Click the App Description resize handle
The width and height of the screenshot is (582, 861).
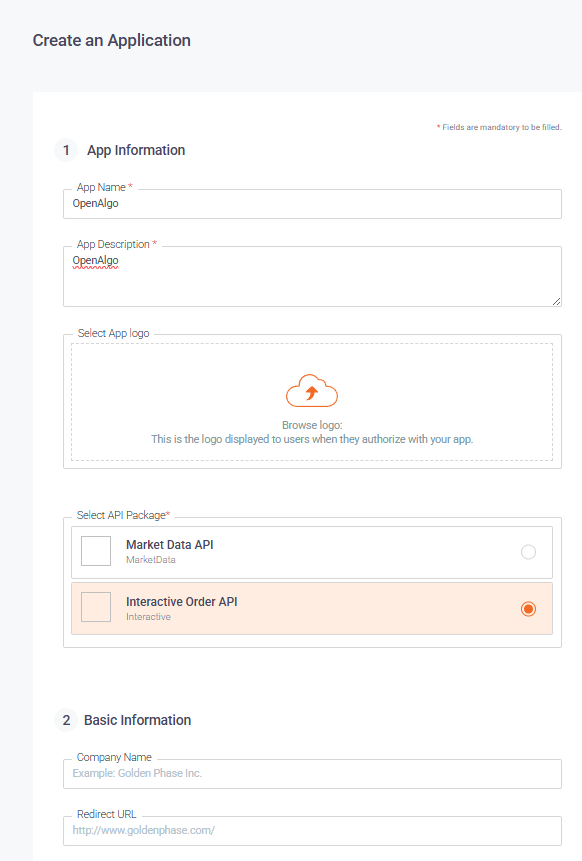[x=556, y=301]
